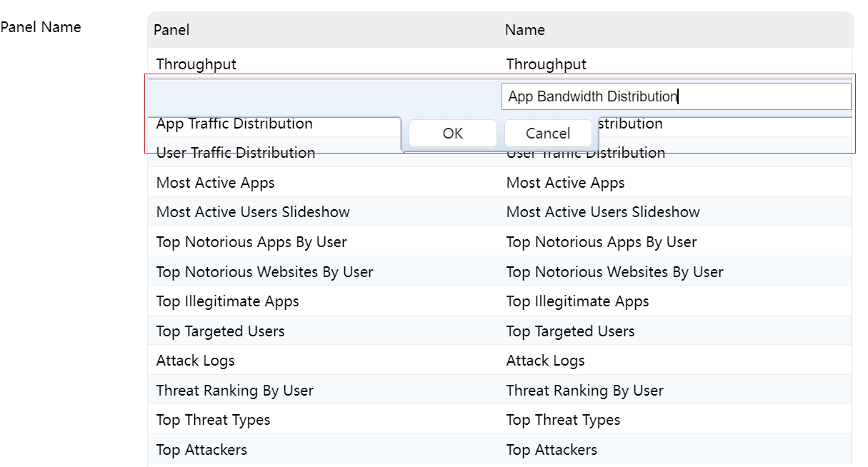Select Top Illegitimate Apps name cell
The height and width of the screenshot is (467, 868).
click(x=577, y=301)
